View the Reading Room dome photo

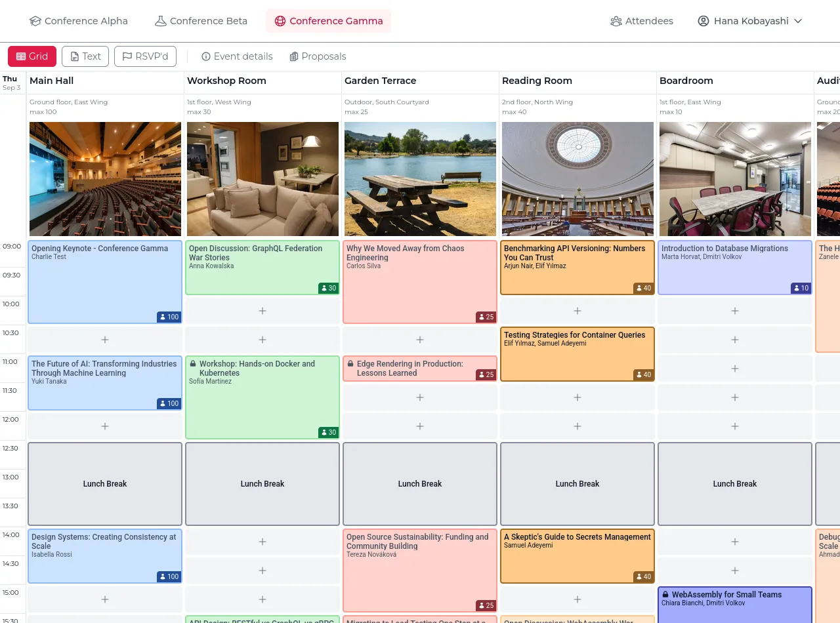tap(577, 179)
